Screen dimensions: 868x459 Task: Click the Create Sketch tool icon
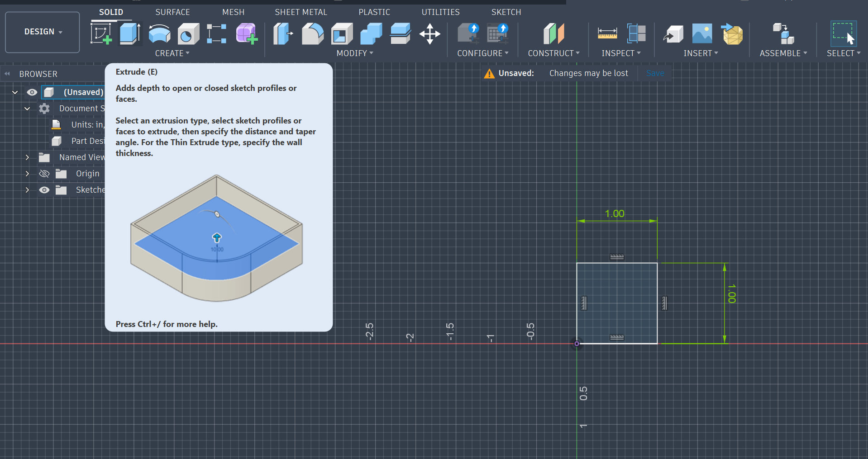(x=101, y=34)
